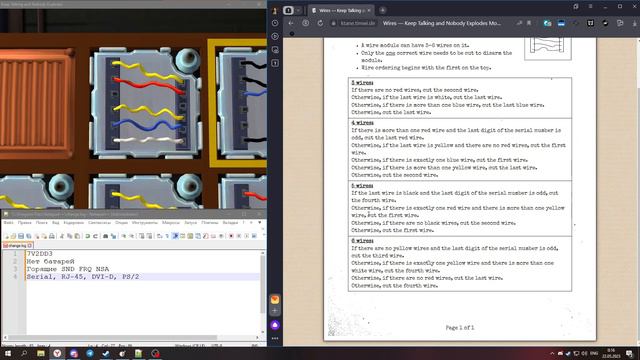Click the red Record macro button
Screen dimensions: 640x360
pyautogui.click(x=231, y=236)
